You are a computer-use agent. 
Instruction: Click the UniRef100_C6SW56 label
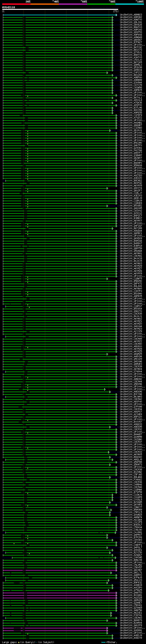(131, 87)
